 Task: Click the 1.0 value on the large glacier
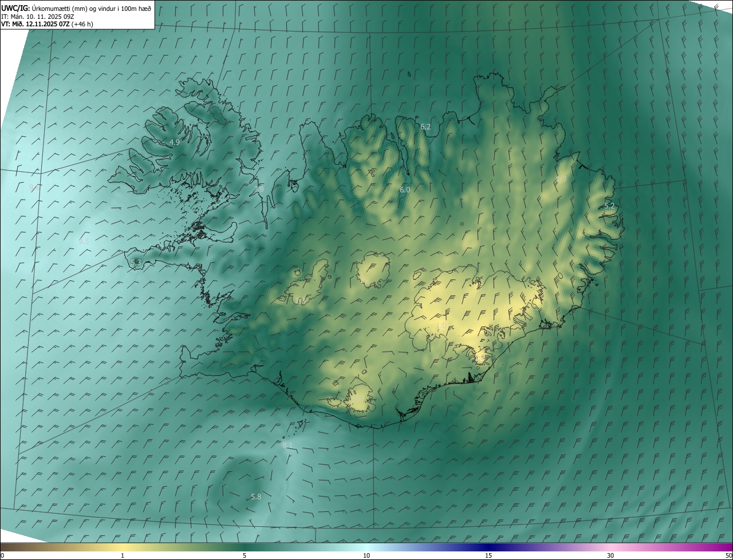click(441, 326)
